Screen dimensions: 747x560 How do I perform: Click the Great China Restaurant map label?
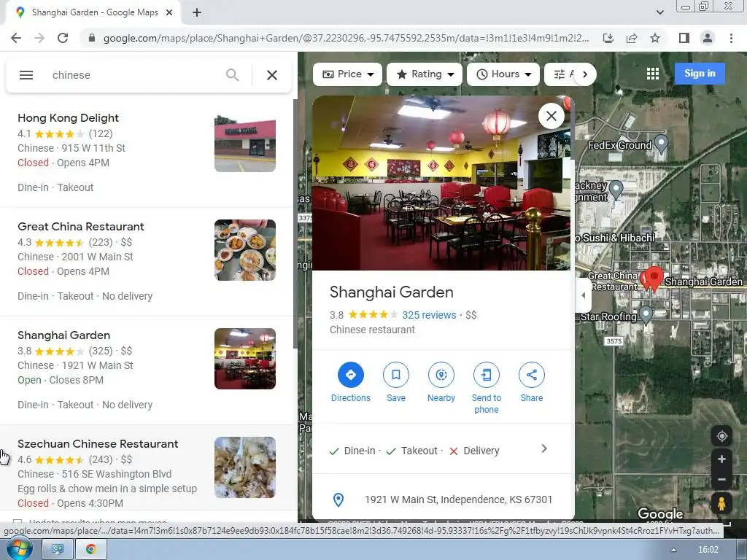(x=614, y=281)
